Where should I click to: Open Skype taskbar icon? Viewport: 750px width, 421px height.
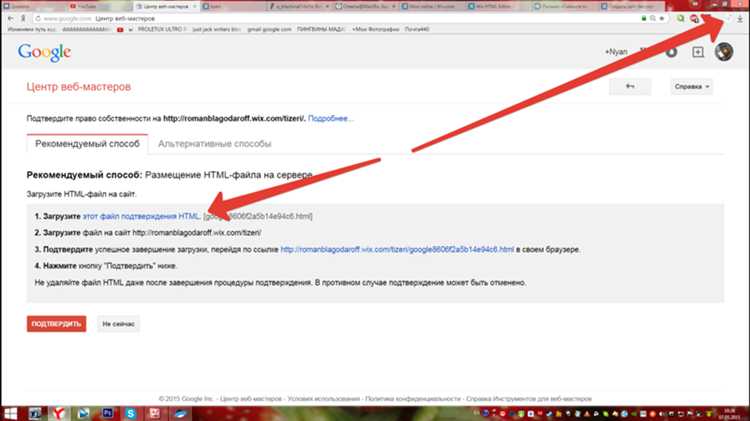point(131,413)
